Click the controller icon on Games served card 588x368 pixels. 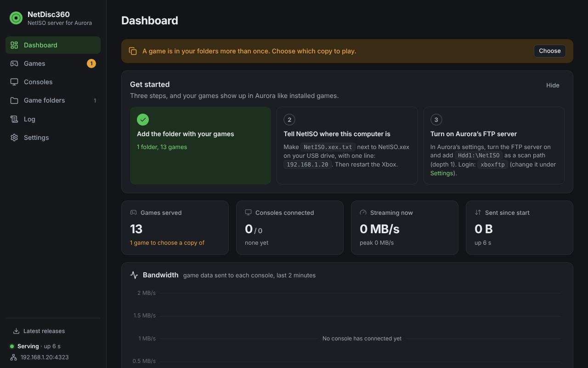133,213
